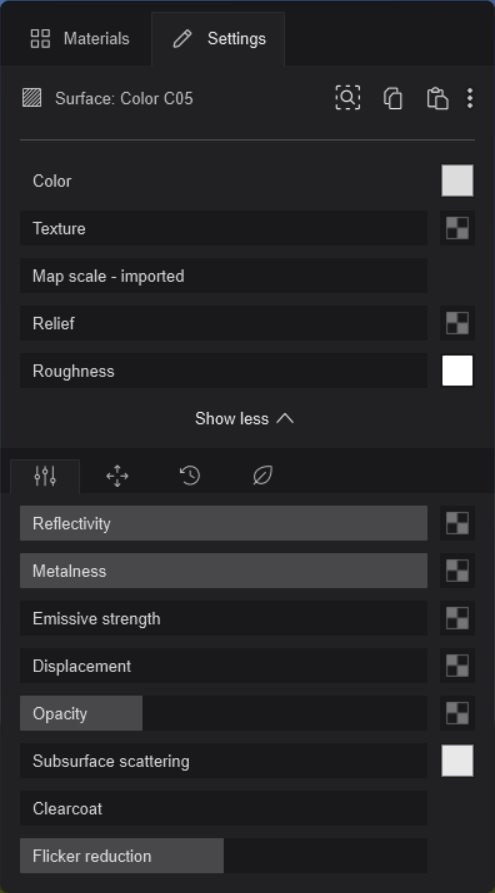Open the weathering clock sub-tab
Screen dimensions: 495x893
point(190,476)
